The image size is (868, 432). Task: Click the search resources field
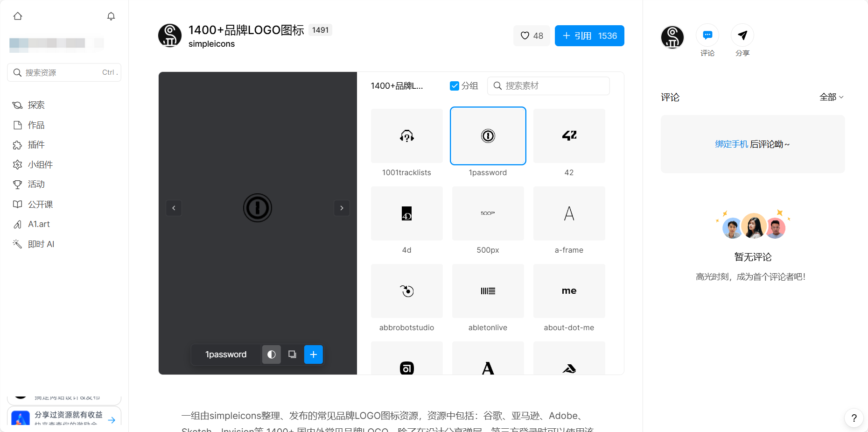coord(64,72)
